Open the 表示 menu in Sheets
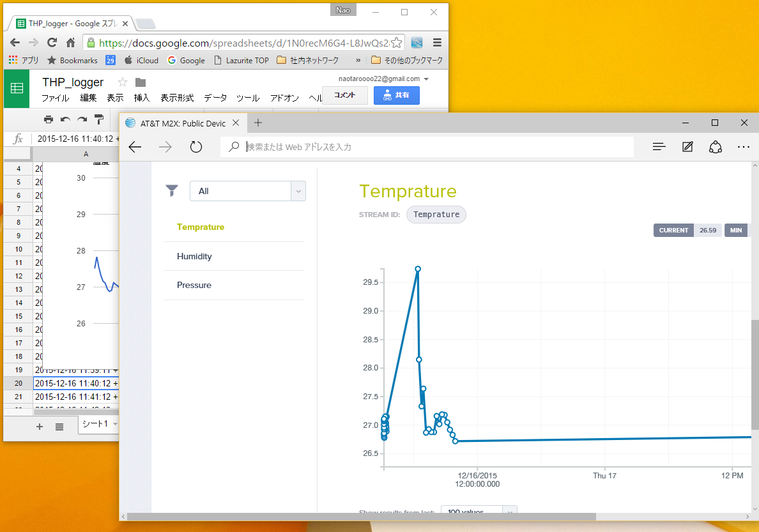The image size is (759, 532). pyautogui.click(x=115, y=98)
